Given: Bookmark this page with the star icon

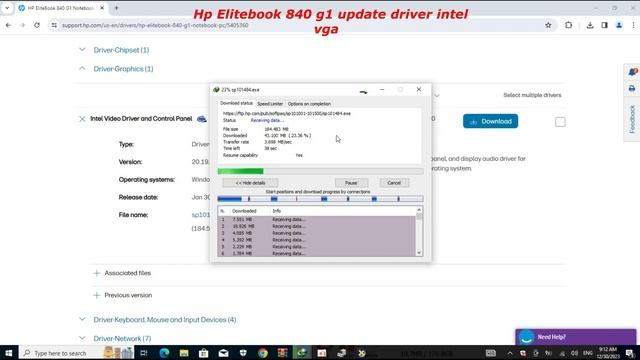Looking at the screenshot, I should pos(548,25).
